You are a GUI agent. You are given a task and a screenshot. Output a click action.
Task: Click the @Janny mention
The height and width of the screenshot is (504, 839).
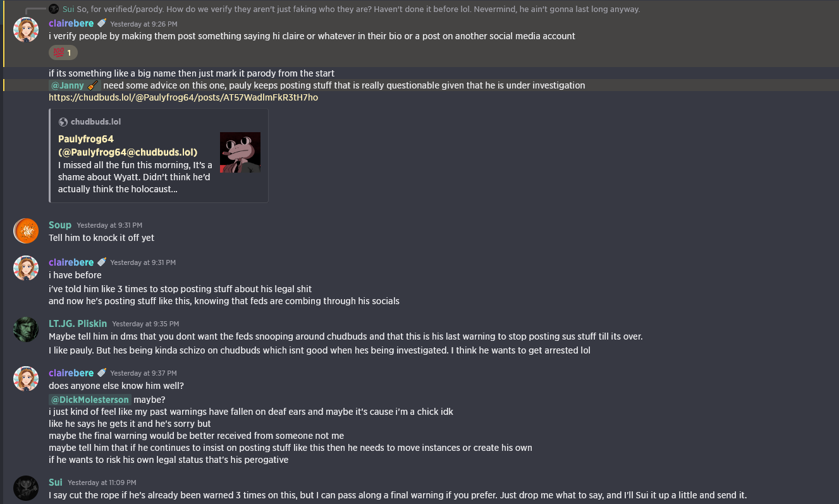[x=67, y=85]
